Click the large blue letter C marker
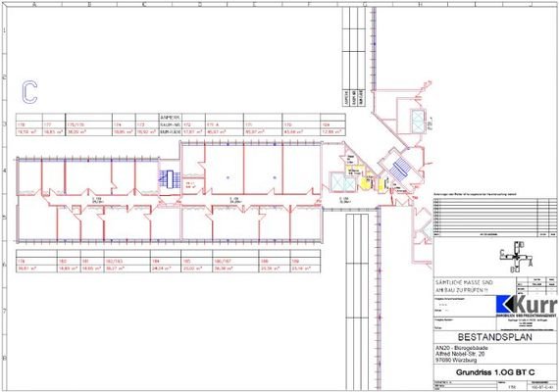This screenshot has width=559, height=392. point(30,92)
